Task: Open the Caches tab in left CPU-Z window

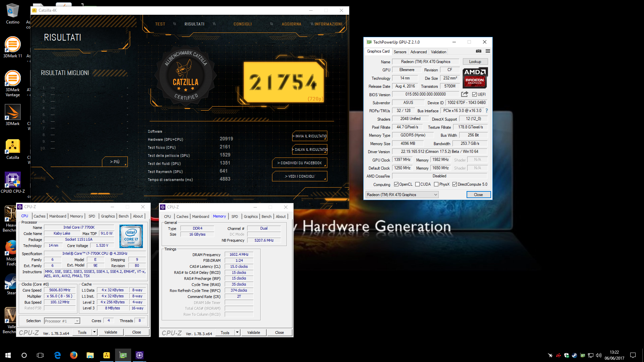Action: (39, 216)
